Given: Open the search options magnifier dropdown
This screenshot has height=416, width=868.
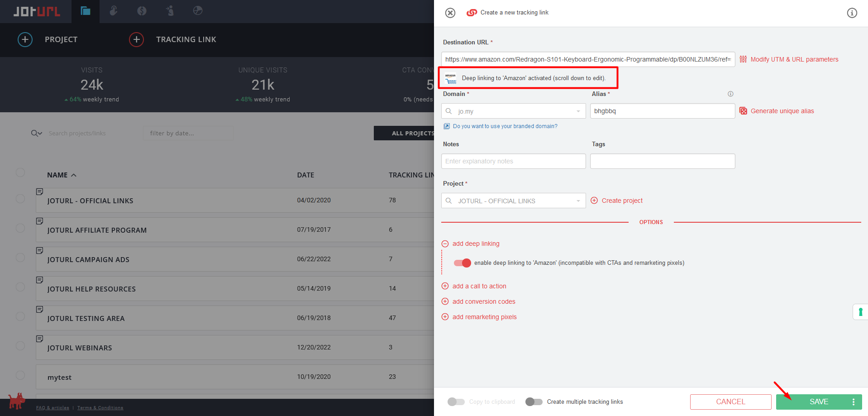Looking at the screenshot, I should (x=36, y=133).
